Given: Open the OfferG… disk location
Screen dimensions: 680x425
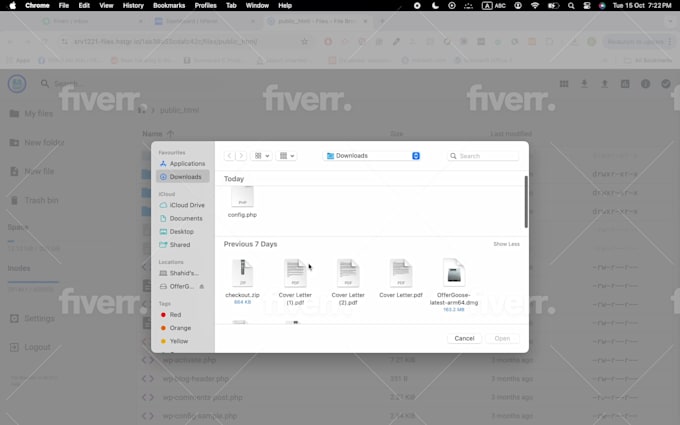Looking at the screenshot, I should (x=177, y=287).
